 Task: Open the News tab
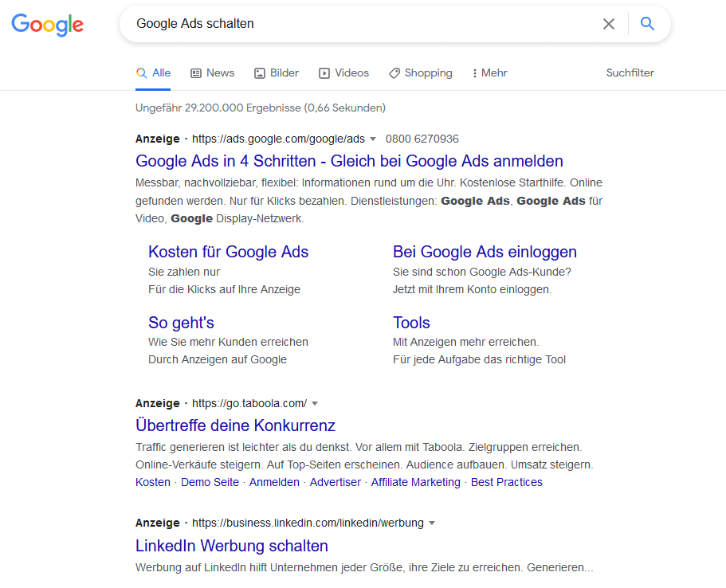point(212,73)
